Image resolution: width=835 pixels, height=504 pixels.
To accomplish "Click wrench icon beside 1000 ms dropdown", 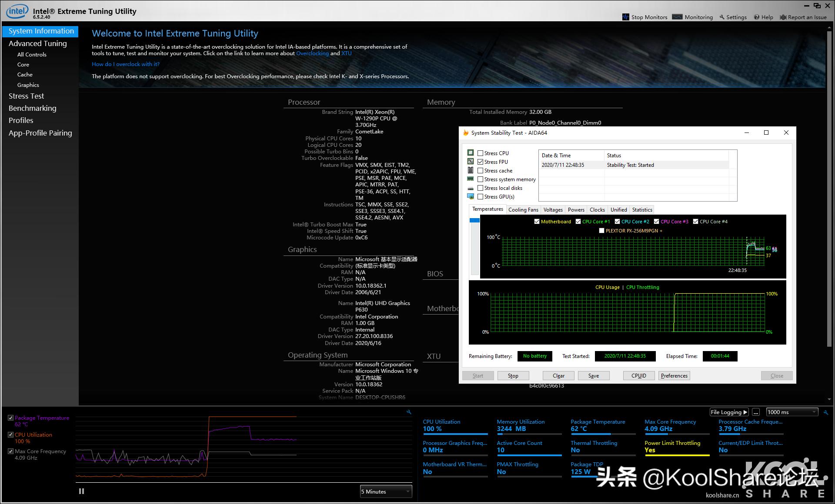I will tap(826, 412).
